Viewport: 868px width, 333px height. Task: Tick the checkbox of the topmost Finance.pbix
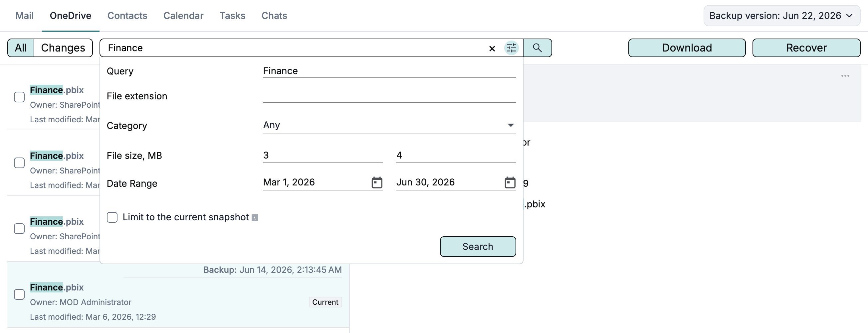click(19, 97)
